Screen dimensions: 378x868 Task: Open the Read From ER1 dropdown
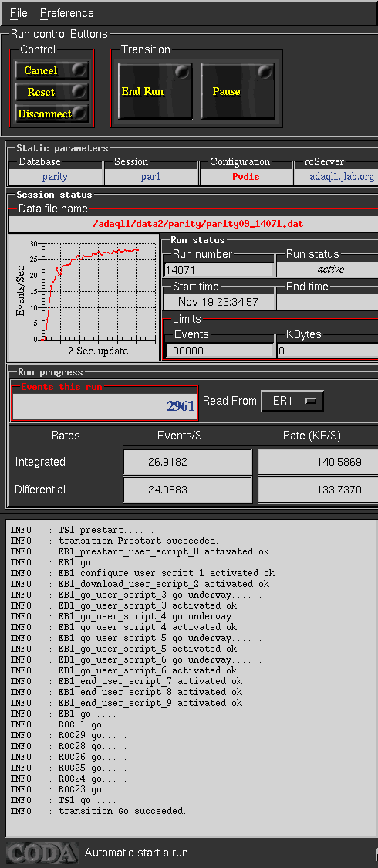[292, 401]
